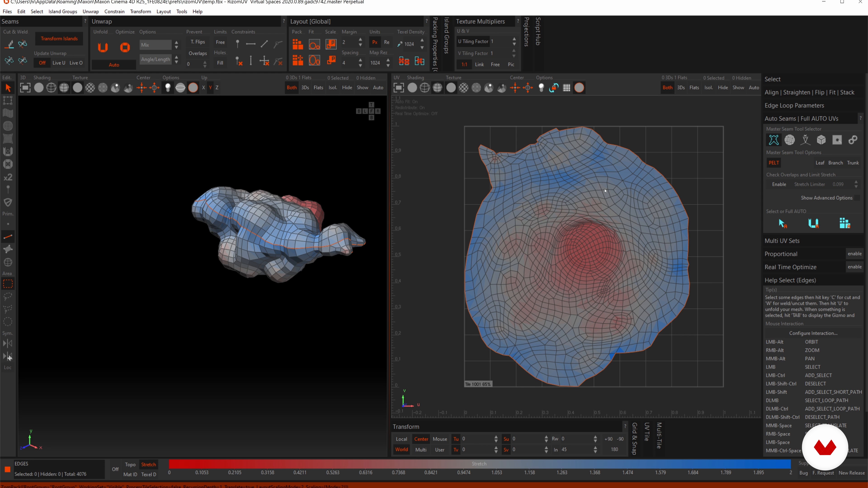
Task: Select the box seam tool icon
Action: (x=821, y=140)
